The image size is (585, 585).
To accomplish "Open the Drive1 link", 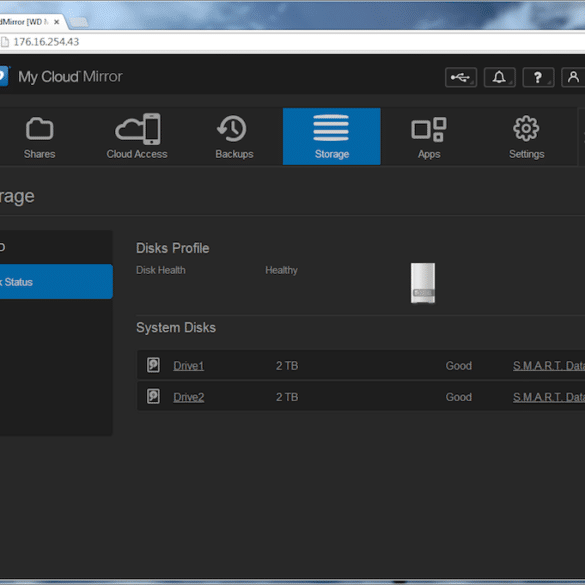I will [189, 366].
